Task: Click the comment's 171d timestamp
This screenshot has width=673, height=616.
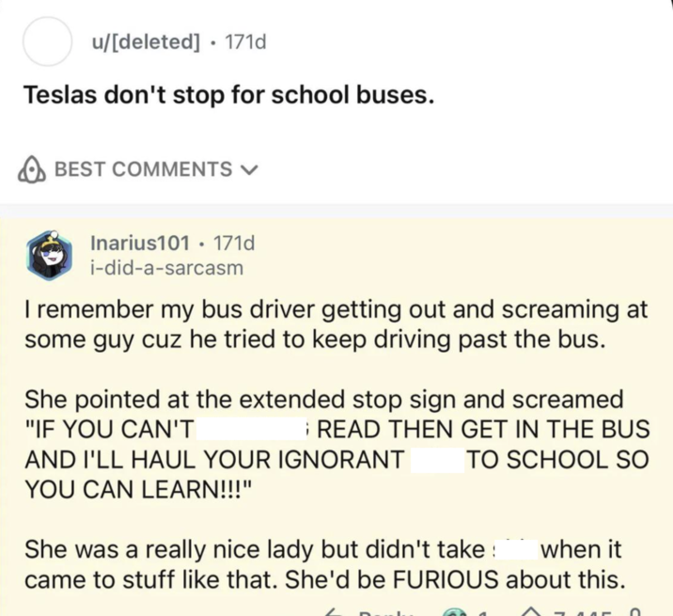Action: (x=235, y=244)
